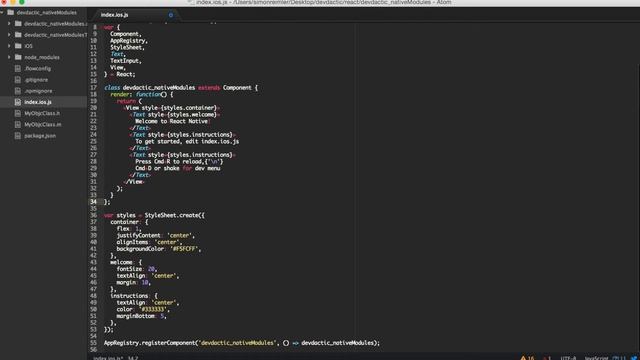Click the orange warning triangle in status bar
The width and height of the screenshot is (640, 360).
coord(523,358)
